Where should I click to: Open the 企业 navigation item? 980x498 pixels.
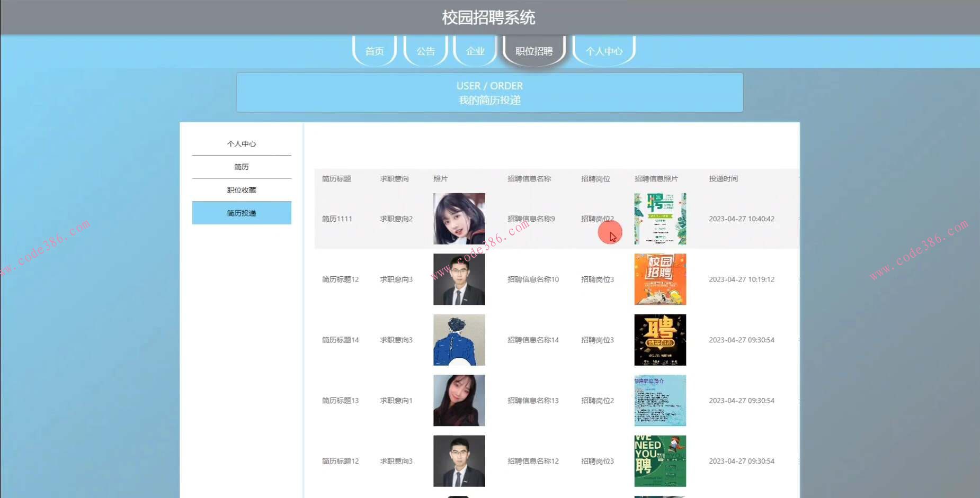pos(475,51)
